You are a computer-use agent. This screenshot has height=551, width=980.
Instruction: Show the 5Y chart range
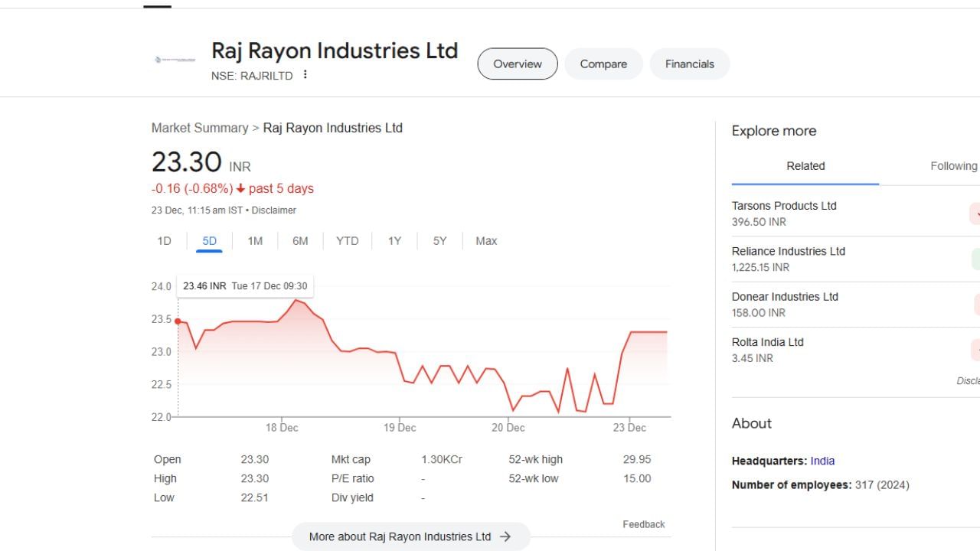click(439, 241)
